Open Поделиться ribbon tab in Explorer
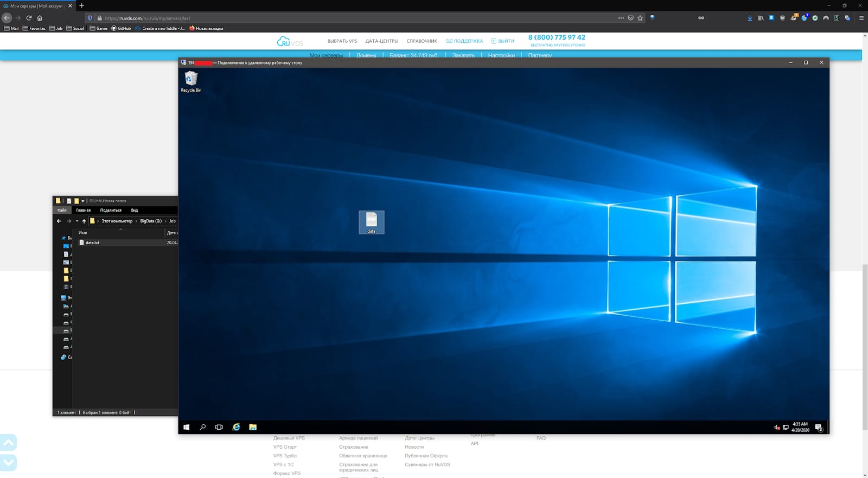The image size is (868, 478). 111,210
